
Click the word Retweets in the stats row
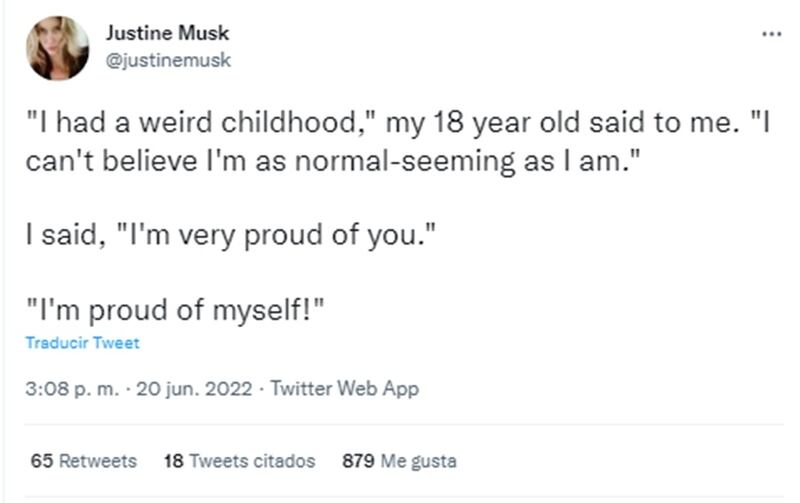click(98, 461)
